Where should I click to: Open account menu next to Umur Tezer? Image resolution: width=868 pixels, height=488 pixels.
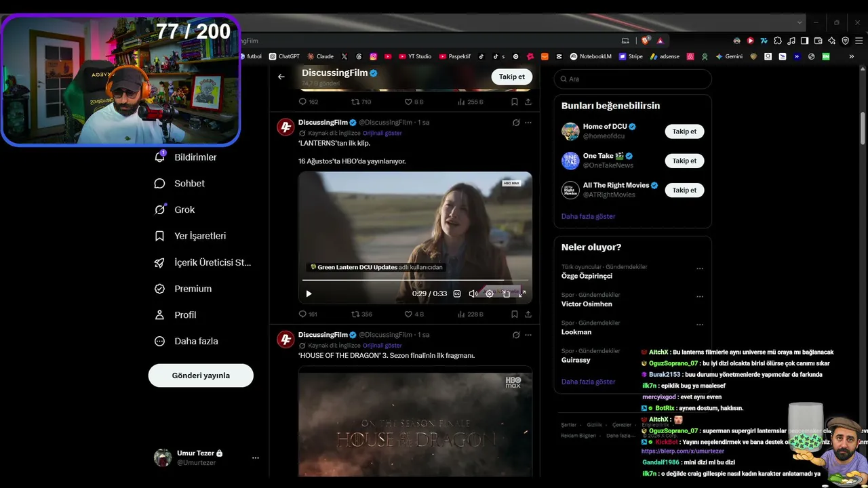pos(256,457)
